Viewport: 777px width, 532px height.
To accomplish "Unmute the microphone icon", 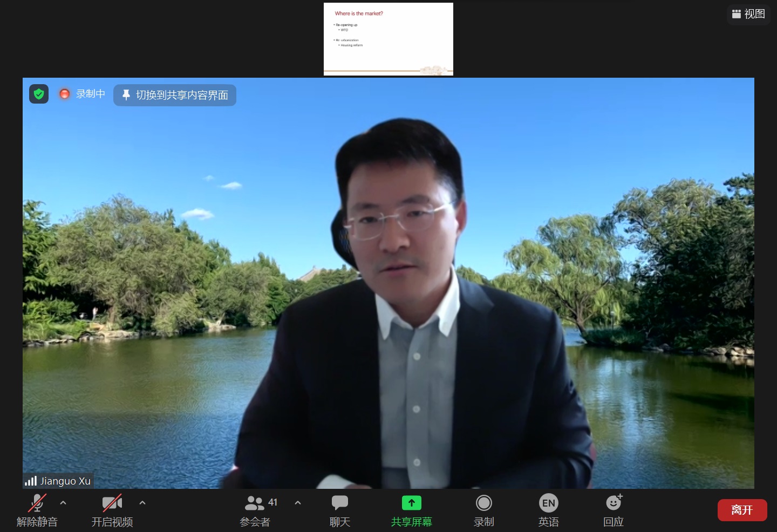I will pyautogui.click(x=37, y=503).
